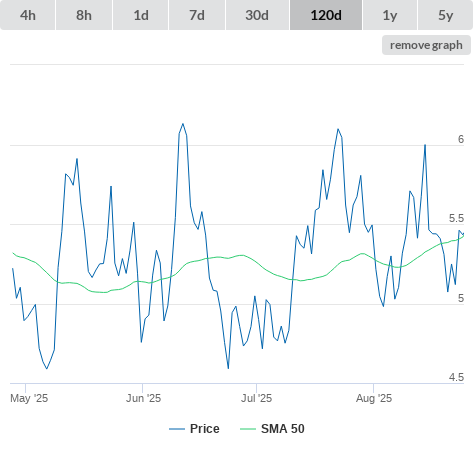Click the blue Price legend line swatch

(177, 429)
